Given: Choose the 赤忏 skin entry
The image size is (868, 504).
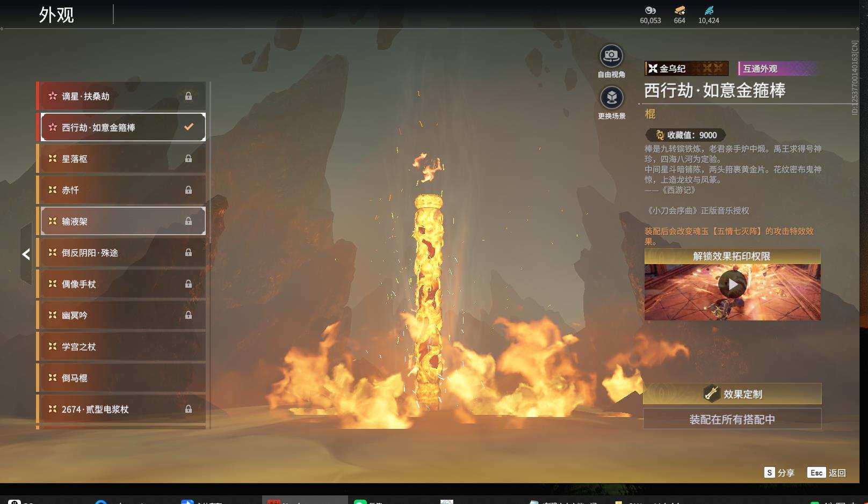Looking at the screenshot, I should click(x=121, y=190).
